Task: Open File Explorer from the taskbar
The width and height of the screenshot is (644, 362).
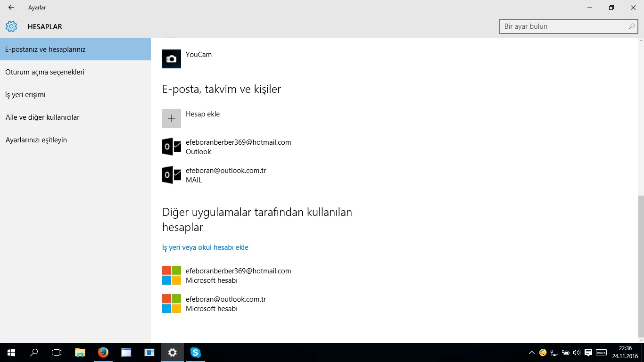Action: pyautogui.click(x=80, y=352)
